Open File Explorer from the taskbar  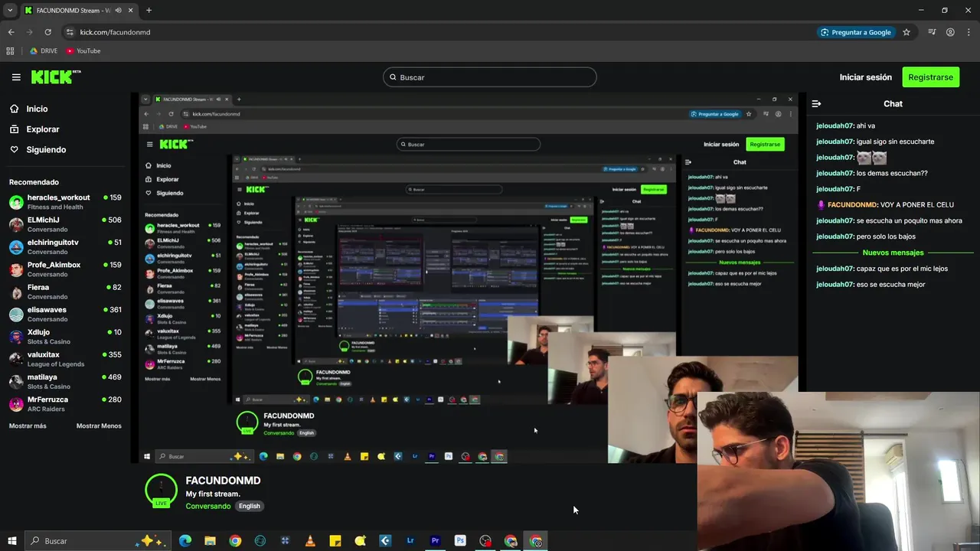point(210,541)
